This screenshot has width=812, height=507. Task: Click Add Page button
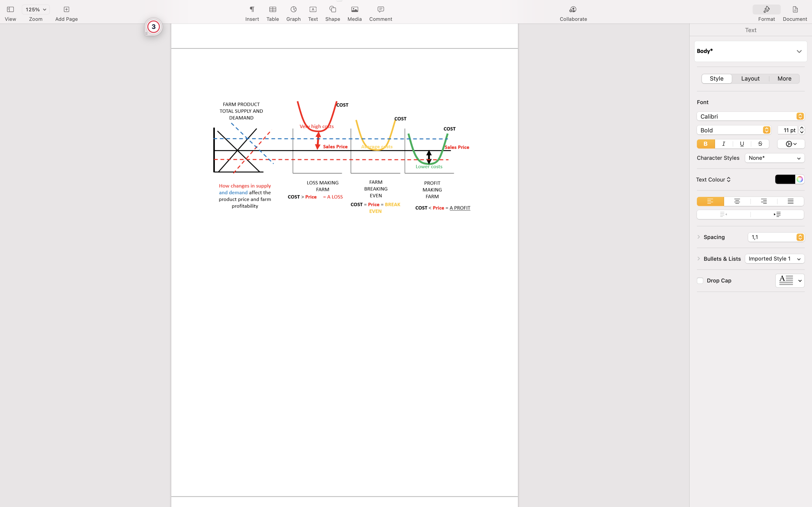pyautogui.click(x=66, y=9)
